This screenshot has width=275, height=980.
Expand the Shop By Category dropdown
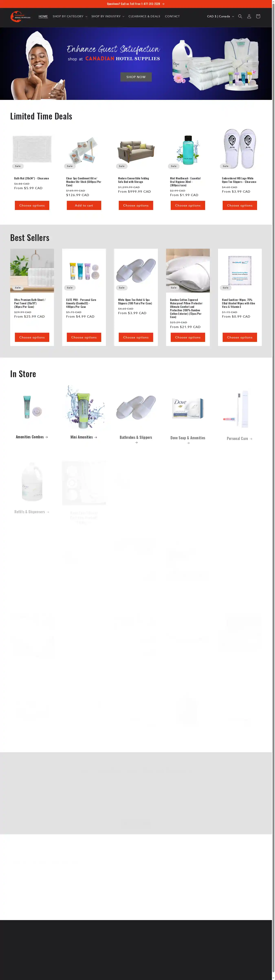click(x=70, y=16)
